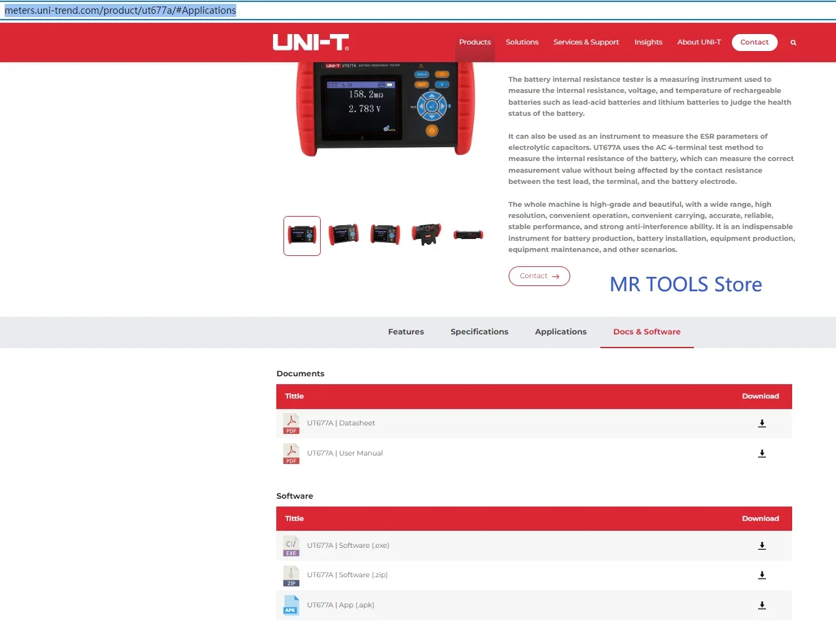
Task: Select the second product thumbnail
Action: [344, 234]
